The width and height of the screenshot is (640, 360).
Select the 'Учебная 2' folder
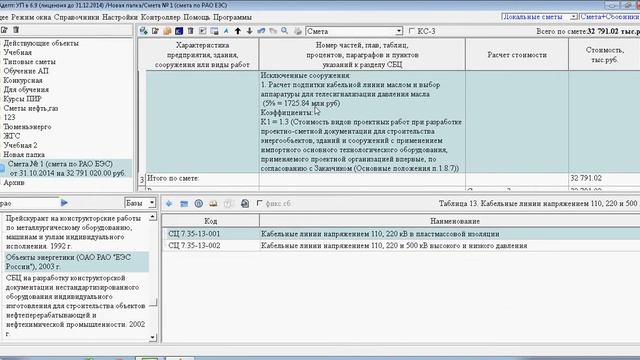pos(20,145)
